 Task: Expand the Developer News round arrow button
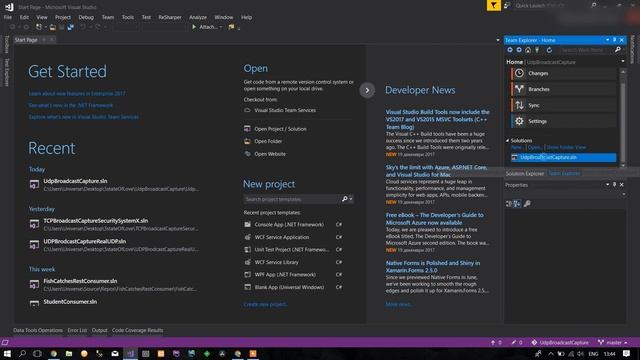coord(367,90)
